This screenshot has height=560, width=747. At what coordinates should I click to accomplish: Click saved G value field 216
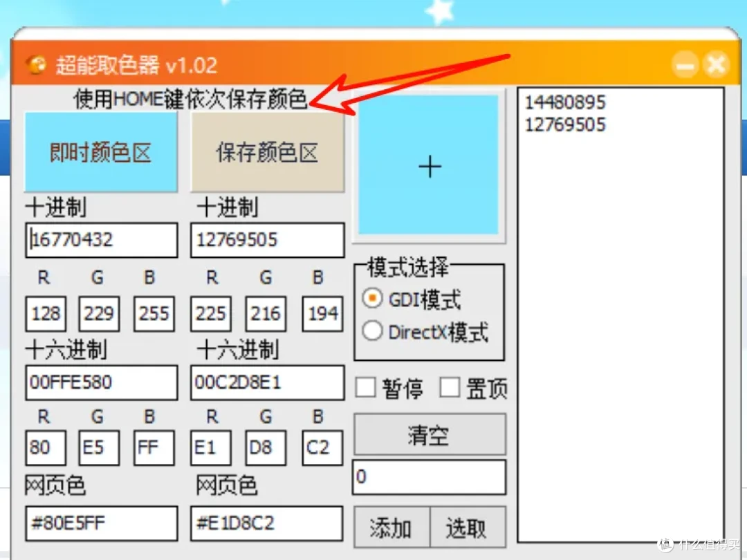266,314
